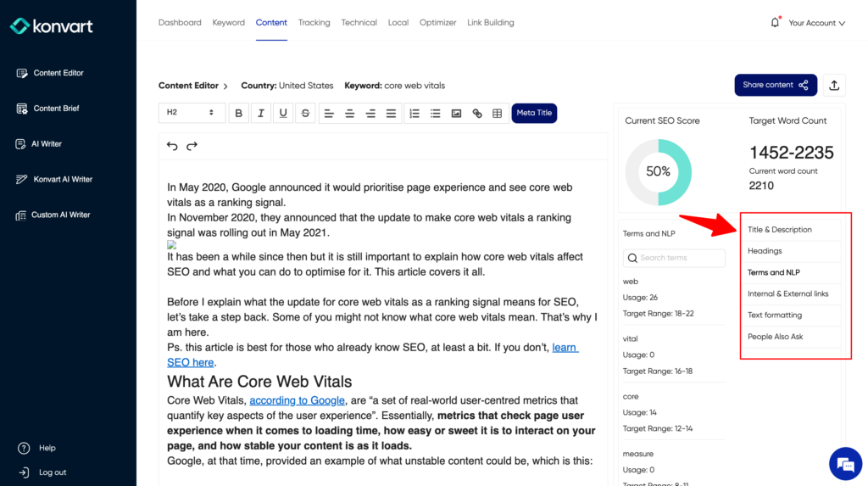Toggle underline text formatting
This screenshot has height=486, width=868.
click(283, 113)
